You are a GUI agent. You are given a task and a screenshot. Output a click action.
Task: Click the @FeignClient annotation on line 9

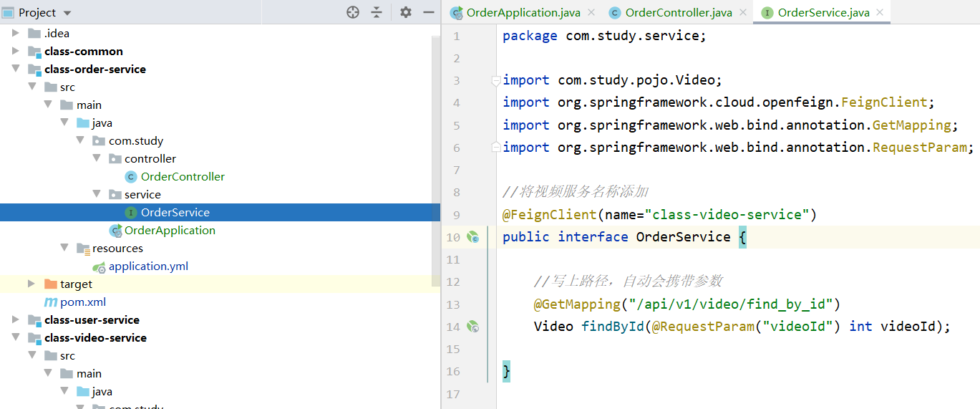[549, 214]
